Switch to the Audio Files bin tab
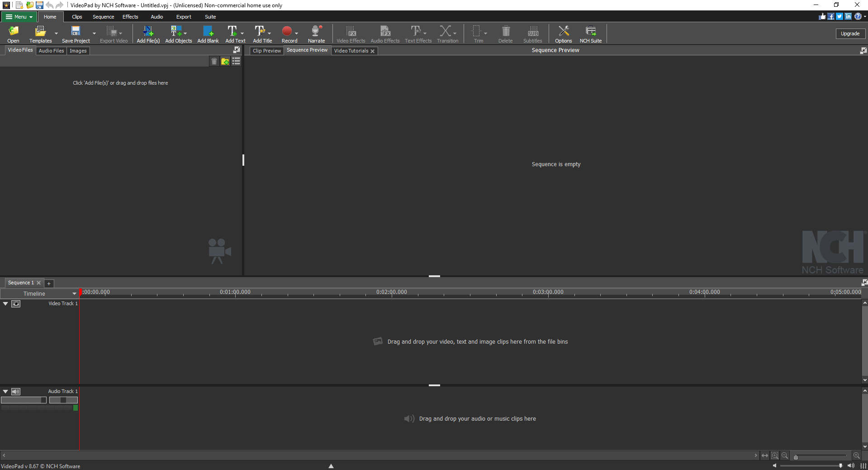This screenshot has height=470, width=868. 51,50
